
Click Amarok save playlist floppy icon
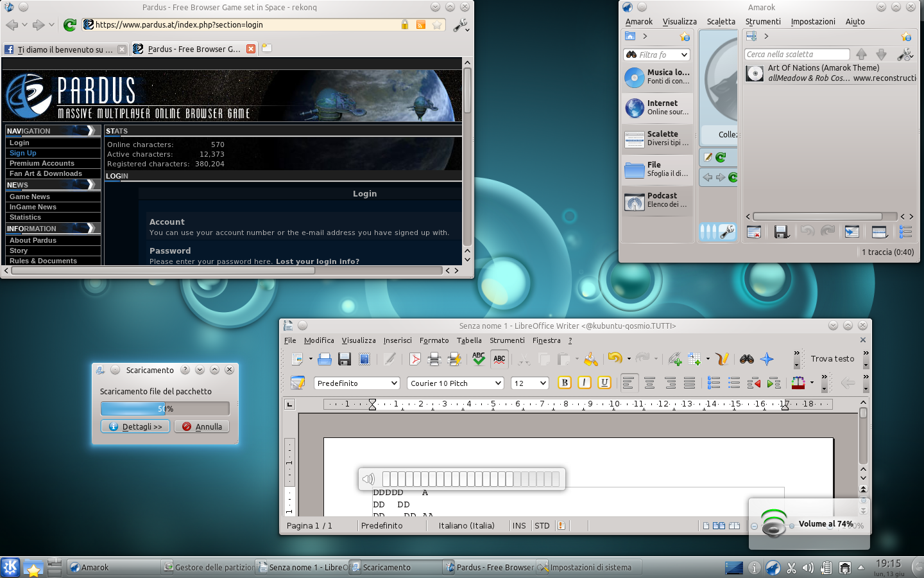[x=781, y=232]
